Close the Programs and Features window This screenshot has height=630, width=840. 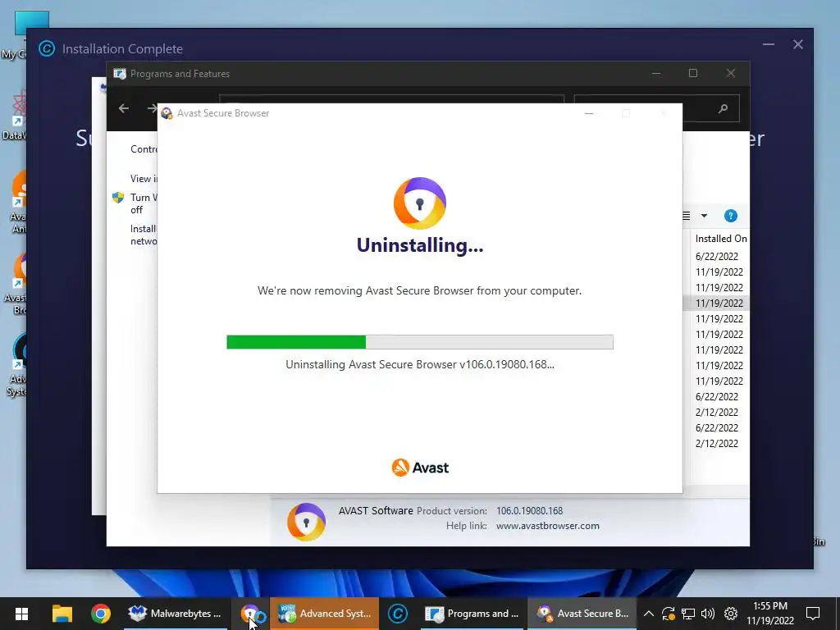731,73
